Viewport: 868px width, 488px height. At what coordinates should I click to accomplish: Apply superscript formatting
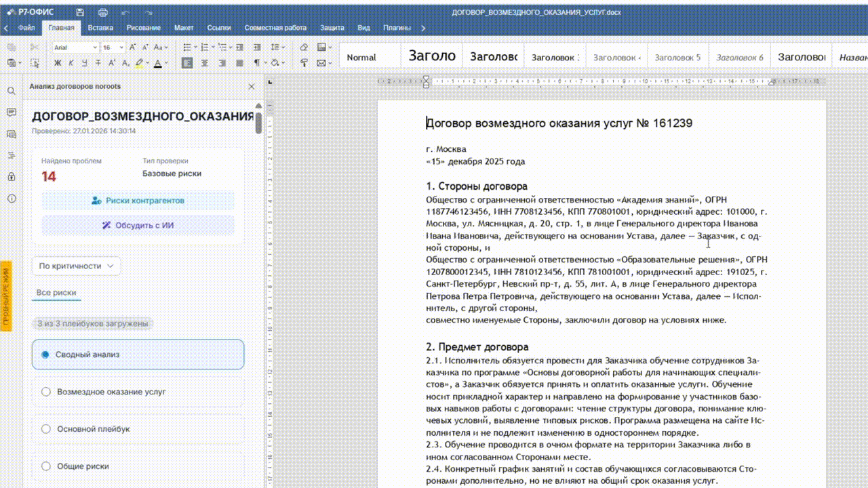[112, 63]
